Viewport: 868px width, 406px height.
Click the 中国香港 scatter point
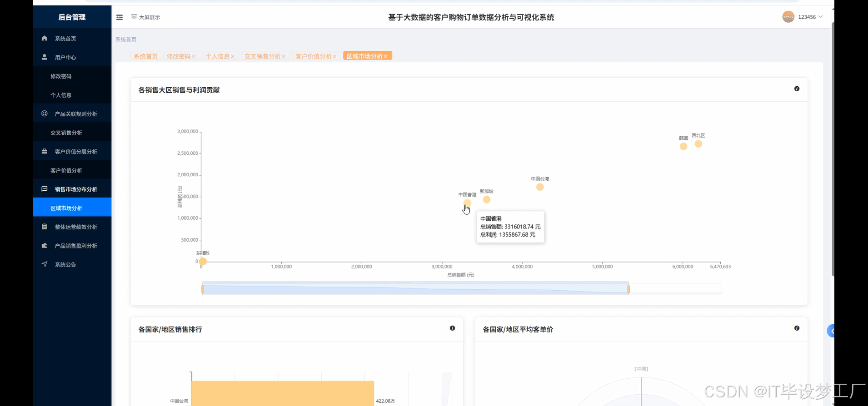[467, 203]
